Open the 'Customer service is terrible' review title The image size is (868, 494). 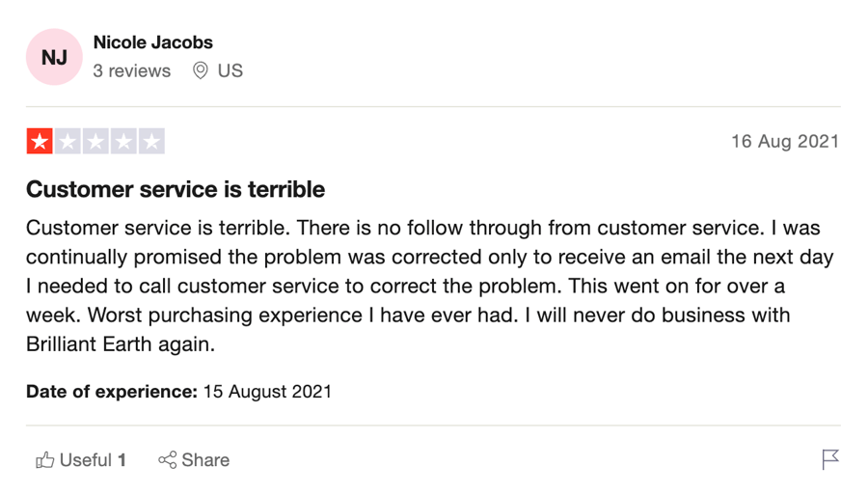point(176,189)
